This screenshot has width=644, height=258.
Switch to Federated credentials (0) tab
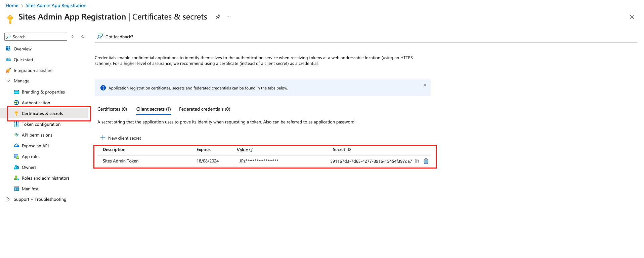[205, 109]
